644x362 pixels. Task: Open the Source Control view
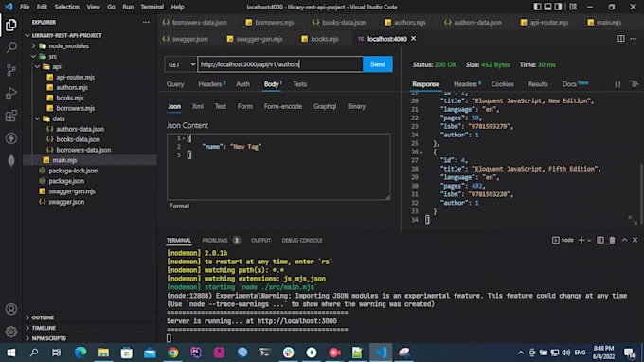click(x=11, y=70)
